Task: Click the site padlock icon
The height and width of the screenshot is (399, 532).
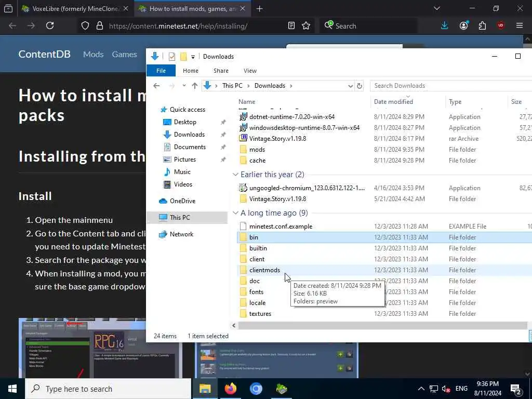Action: pos(100,26)
